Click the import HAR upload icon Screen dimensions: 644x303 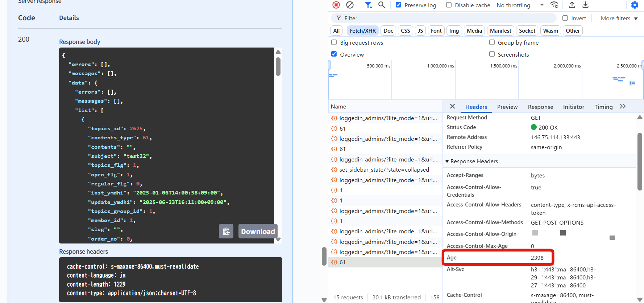click(572, 5)
